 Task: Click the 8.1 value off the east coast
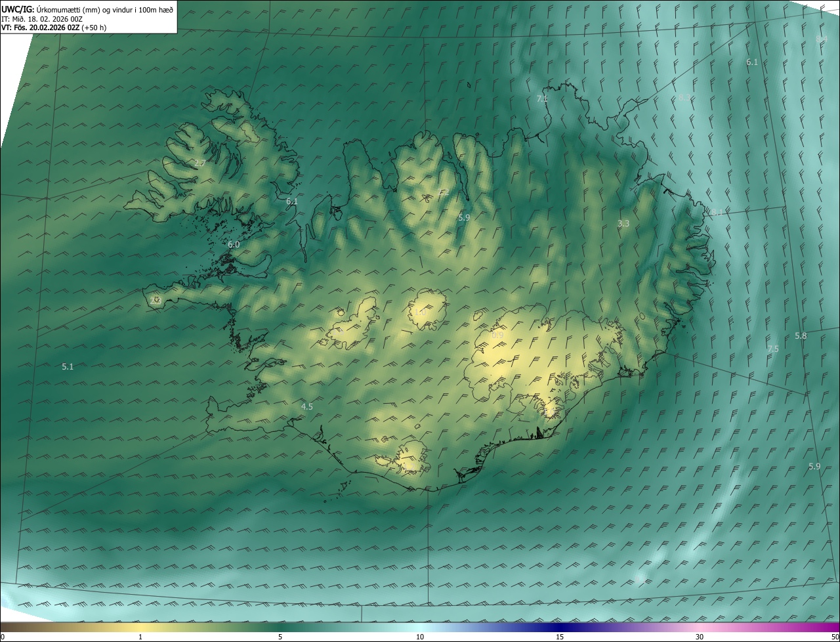pyautogui.click(x=717, y=212)
